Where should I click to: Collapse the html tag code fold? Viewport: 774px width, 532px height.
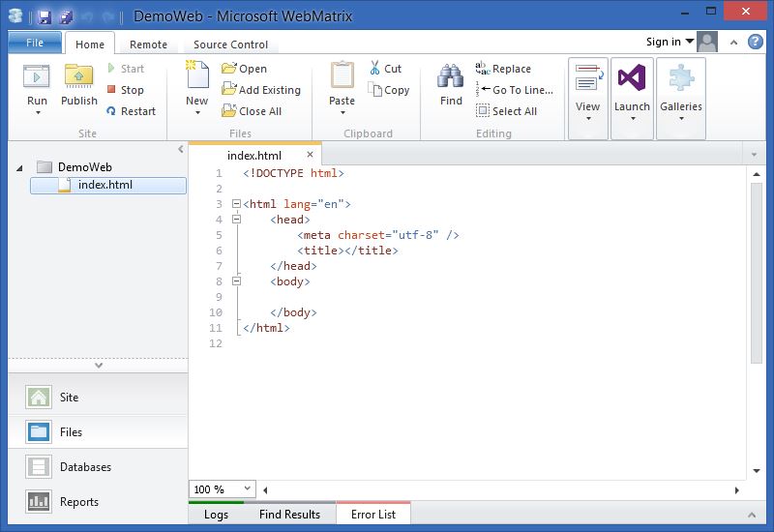[235, 204]
